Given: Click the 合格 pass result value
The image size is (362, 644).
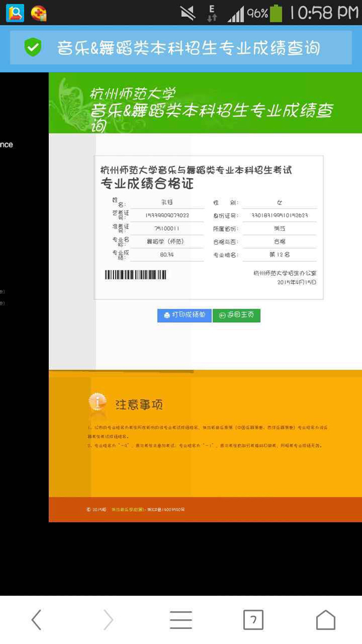Looking at the screenshot, I should pos(279,241).
